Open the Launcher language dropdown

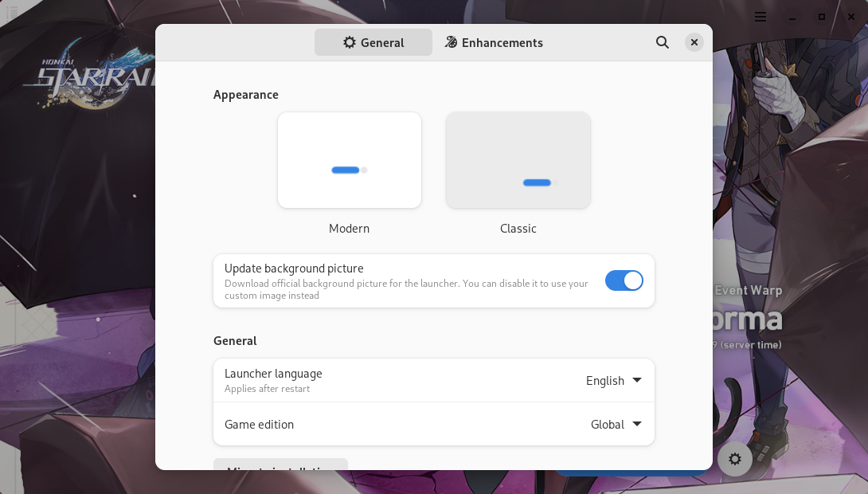tap(613, 381)
